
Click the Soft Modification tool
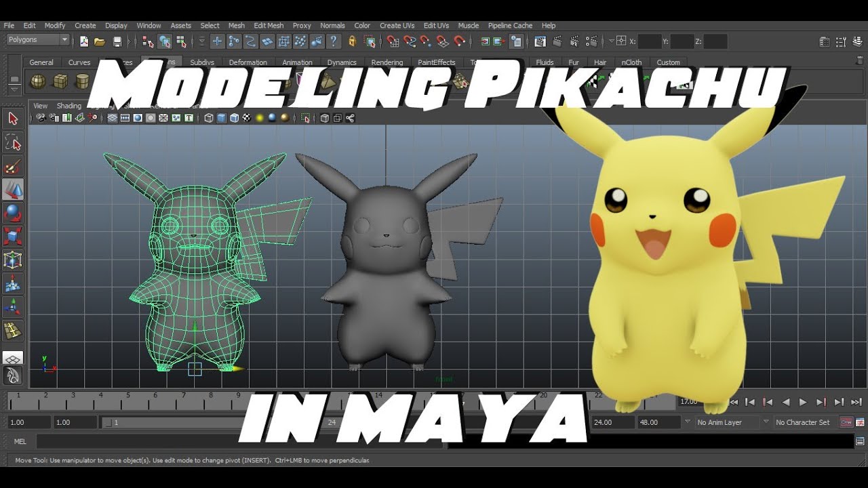[13, 284]
